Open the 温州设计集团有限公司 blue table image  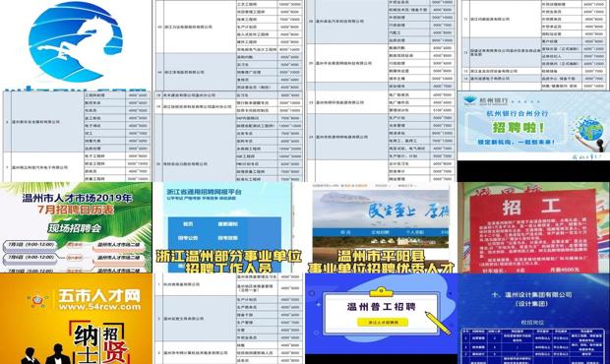click(x=533, y=319)
